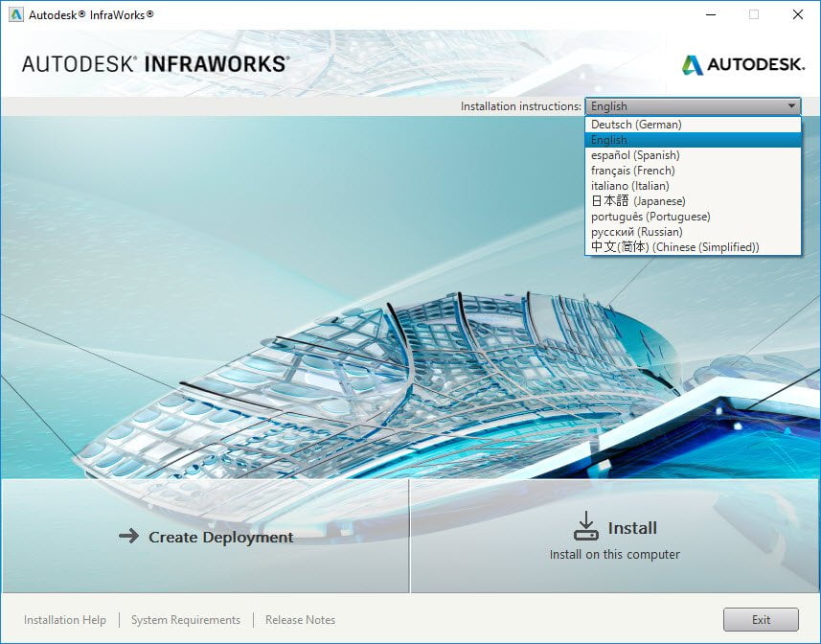This screenshot has width=821, height=644.
Task: Click the 'Install on this computer' caption
Action: tap(615, 555)
